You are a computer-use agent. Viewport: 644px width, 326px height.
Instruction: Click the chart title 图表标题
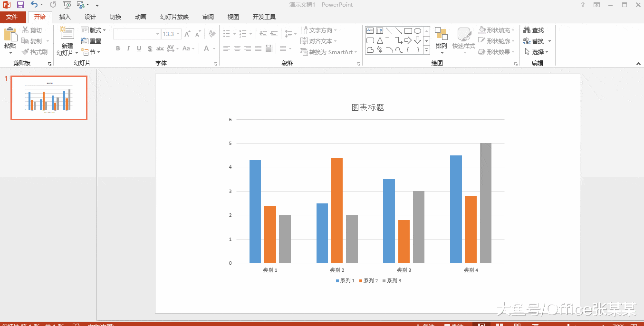click(368, 108)
